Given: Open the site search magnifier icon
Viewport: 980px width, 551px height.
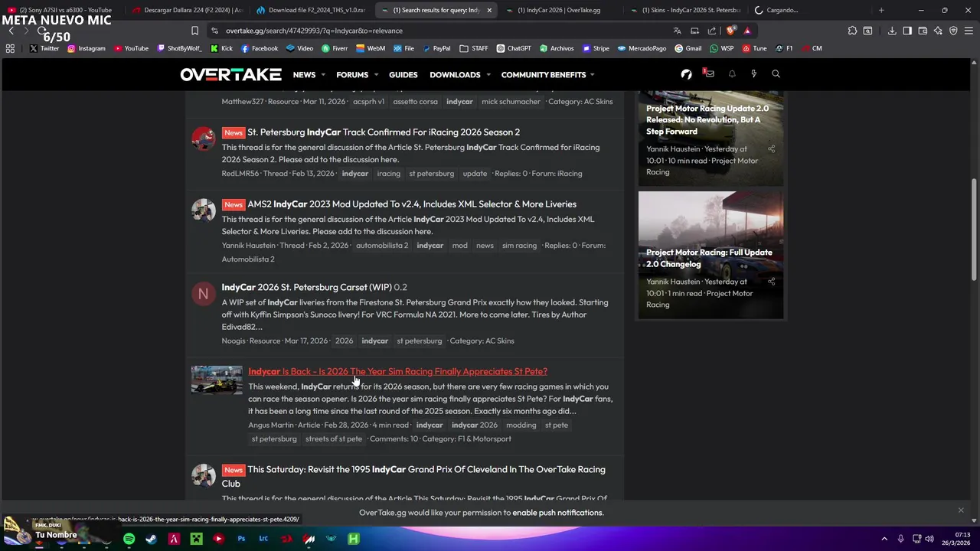Looking at the screenshot, I should click(776, 74).
